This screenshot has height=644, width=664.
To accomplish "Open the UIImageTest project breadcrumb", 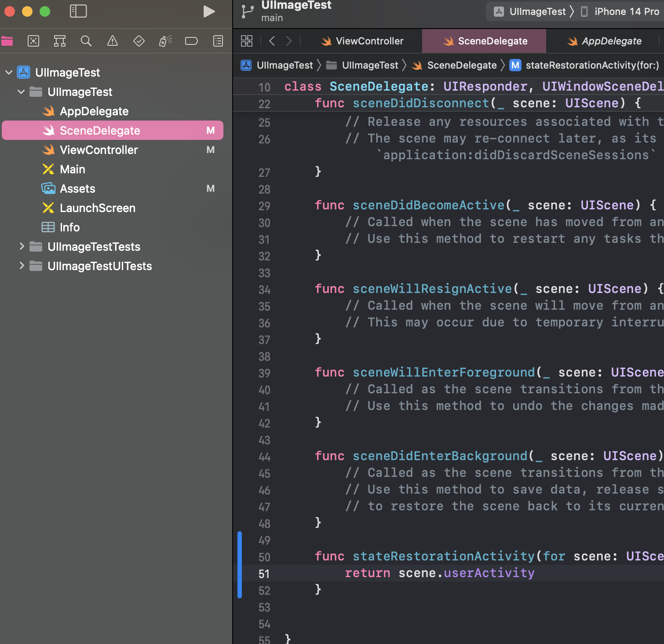I will [x=277, y=65].
